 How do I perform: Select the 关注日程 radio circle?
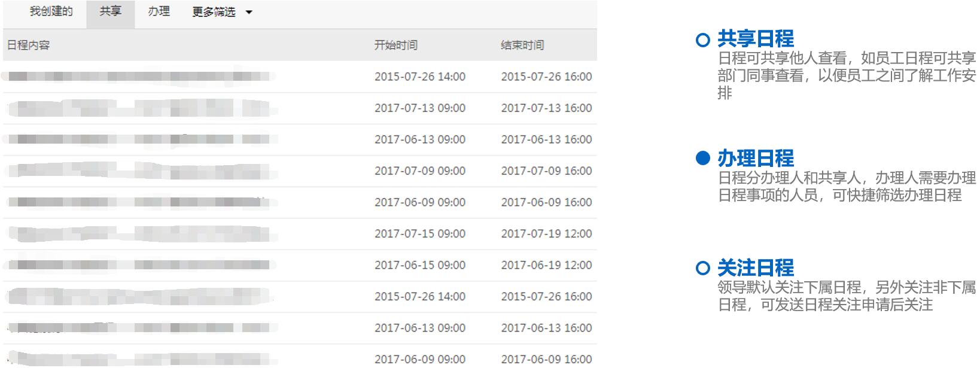coord(703,269)
